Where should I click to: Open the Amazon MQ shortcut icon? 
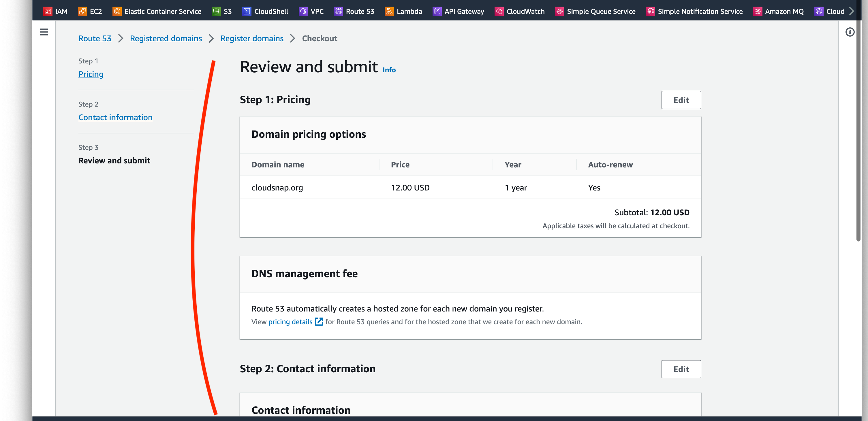click(x=758, y=11)
